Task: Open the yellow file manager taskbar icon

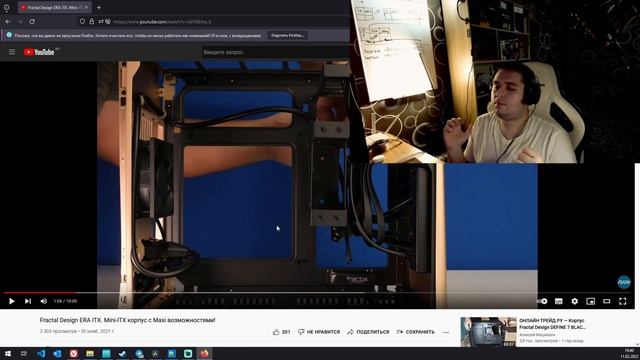Action: pos(90,353)
